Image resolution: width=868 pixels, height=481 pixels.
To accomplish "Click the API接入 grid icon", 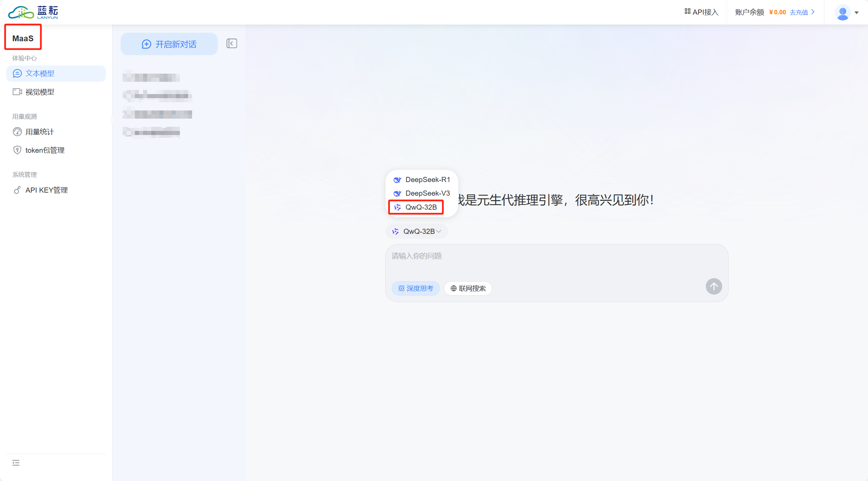I will (687, 12).
